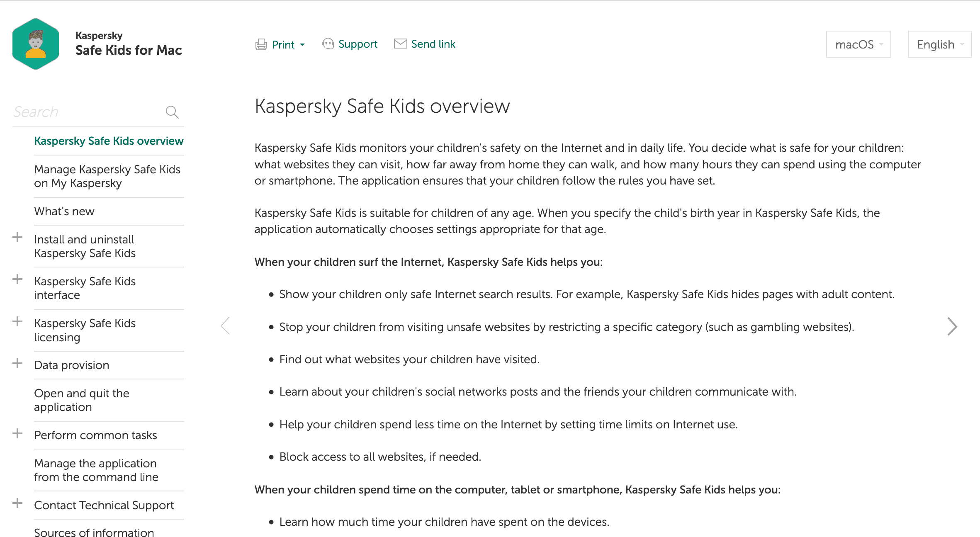Click the Support headset icon
The height and width of the screenshot is (537, 980).
[x=328, y=44]
